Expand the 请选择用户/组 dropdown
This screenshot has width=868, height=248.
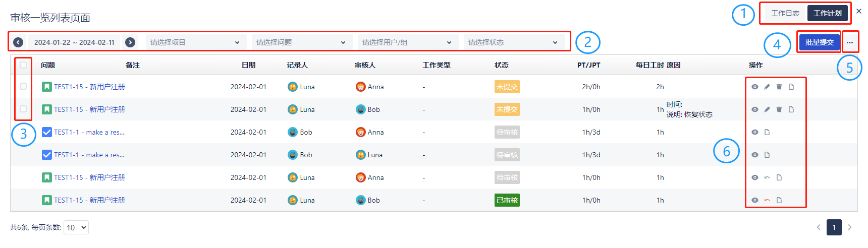[407, 42]
